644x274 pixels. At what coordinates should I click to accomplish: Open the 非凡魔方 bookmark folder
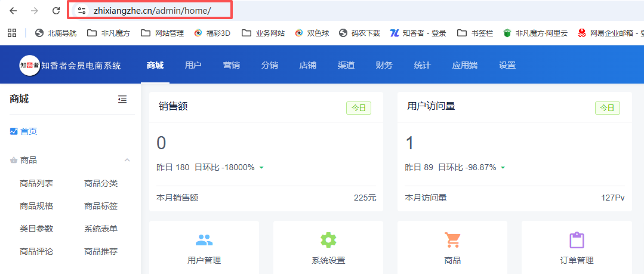(x=109, y=33)
